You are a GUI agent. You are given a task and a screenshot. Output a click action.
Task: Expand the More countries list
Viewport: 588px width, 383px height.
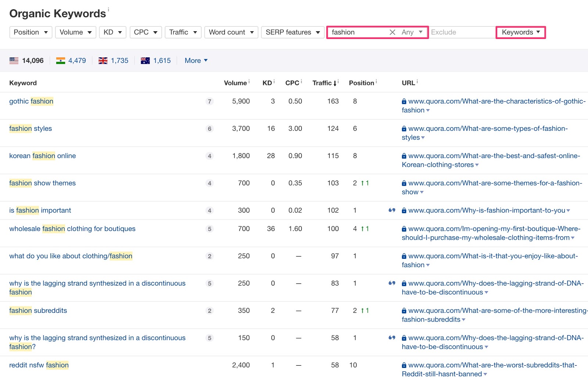pos(196,60)
